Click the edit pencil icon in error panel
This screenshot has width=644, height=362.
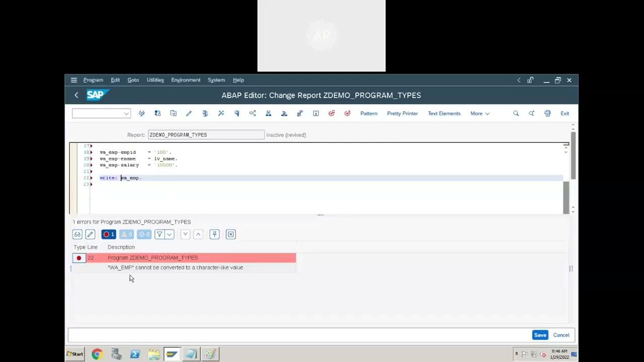pyautogui.click(x=90, y=234)
